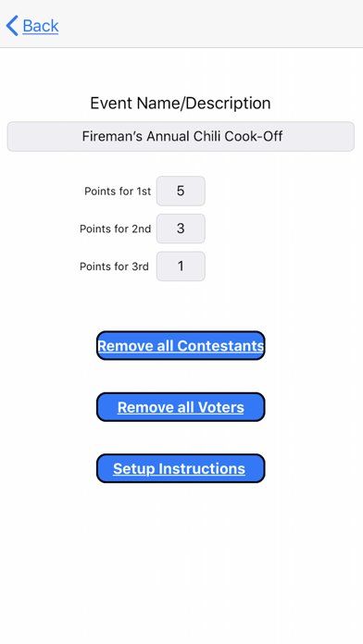Go back using the Back link

(41, 26)
